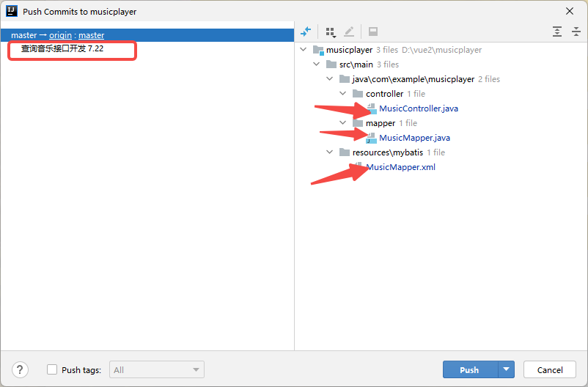Close the Push Commits dialog

(570, 11)
